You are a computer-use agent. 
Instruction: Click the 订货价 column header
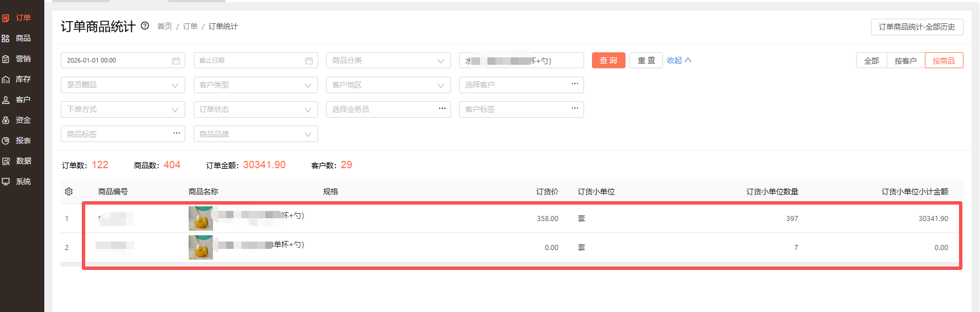click(547, 192)
